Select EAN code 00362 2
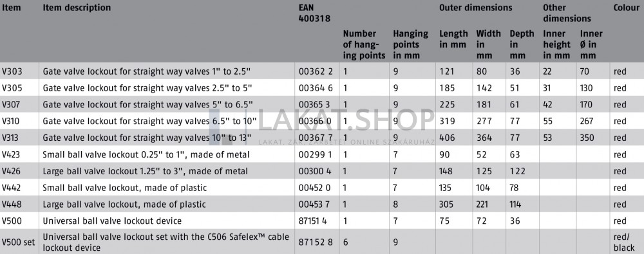The height and width of the screenshot is (254, 644). point(316,71)
